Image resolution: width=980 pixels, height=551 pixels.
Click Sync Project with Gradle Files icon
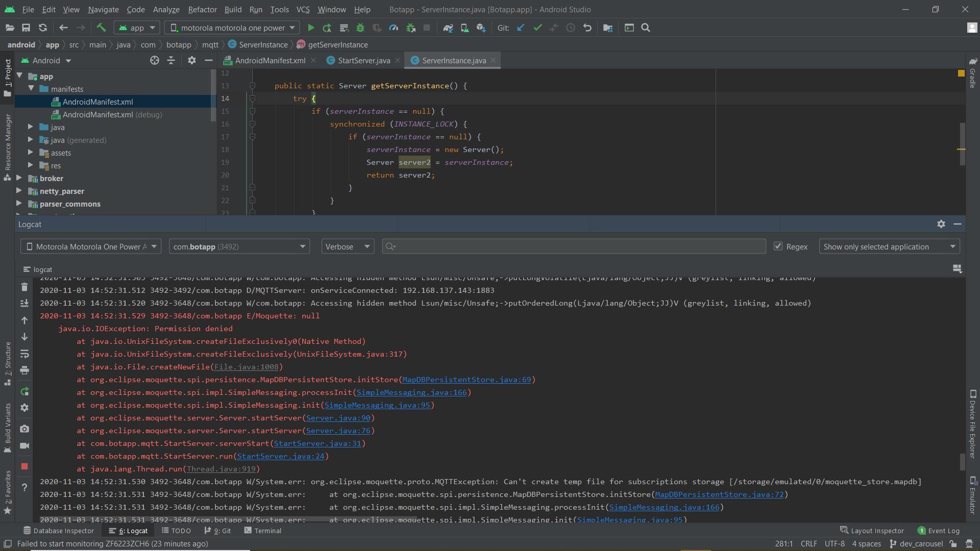click(x=448, y=28)
